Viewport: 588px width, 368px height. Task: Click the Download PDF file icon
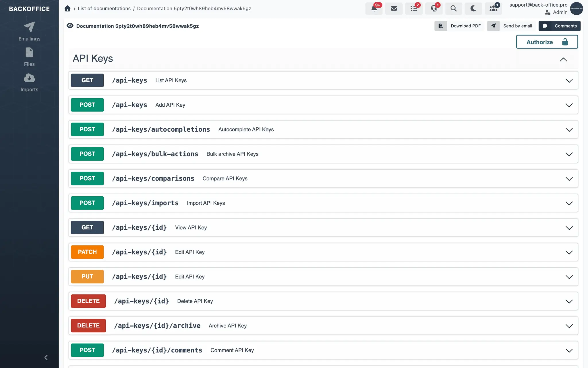tap(440, 26)
